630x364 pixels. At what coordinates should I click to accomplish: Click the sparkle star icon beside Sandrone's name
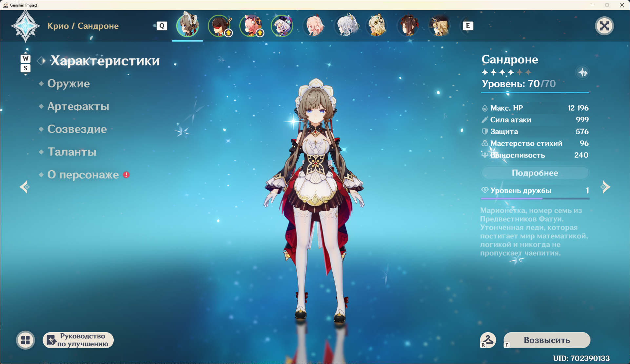[582, 72]
